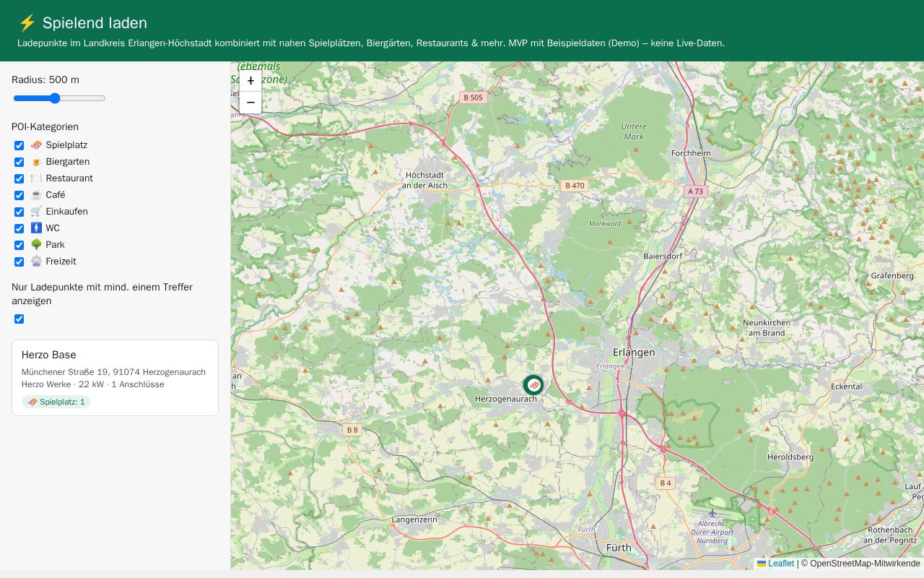Click the 'B 470' road shield on the map

[575, 186]
